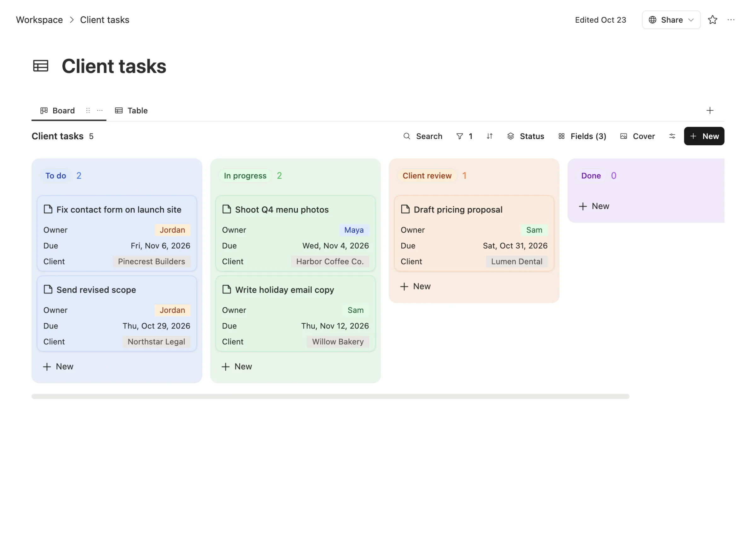Click the To do column count 2
756x539 pixels.
tap(79, 176)
